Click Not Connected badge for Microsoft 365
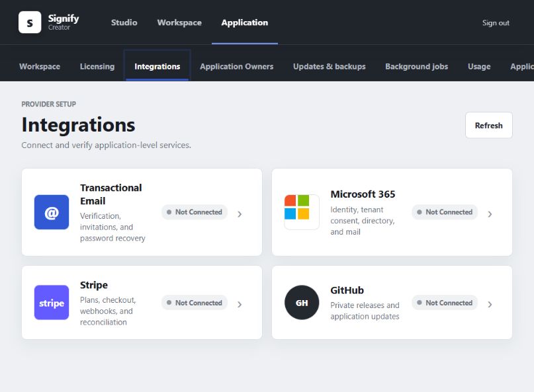The height and width of the screenshot is (392, 534). [x=445, y=212]
